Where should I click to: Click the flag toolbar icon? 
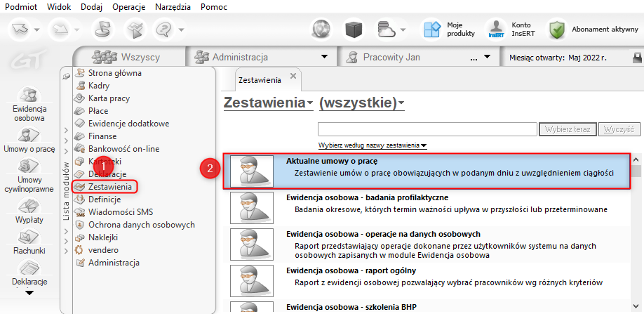pos(102,30)
